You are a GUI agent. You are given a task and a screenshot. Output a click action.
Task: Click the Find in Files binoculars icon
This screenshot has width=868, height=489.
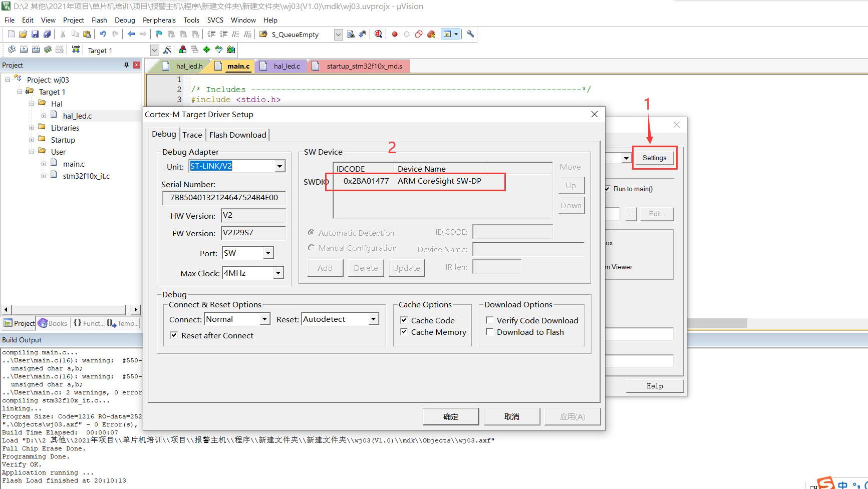[x=362, y=34]
